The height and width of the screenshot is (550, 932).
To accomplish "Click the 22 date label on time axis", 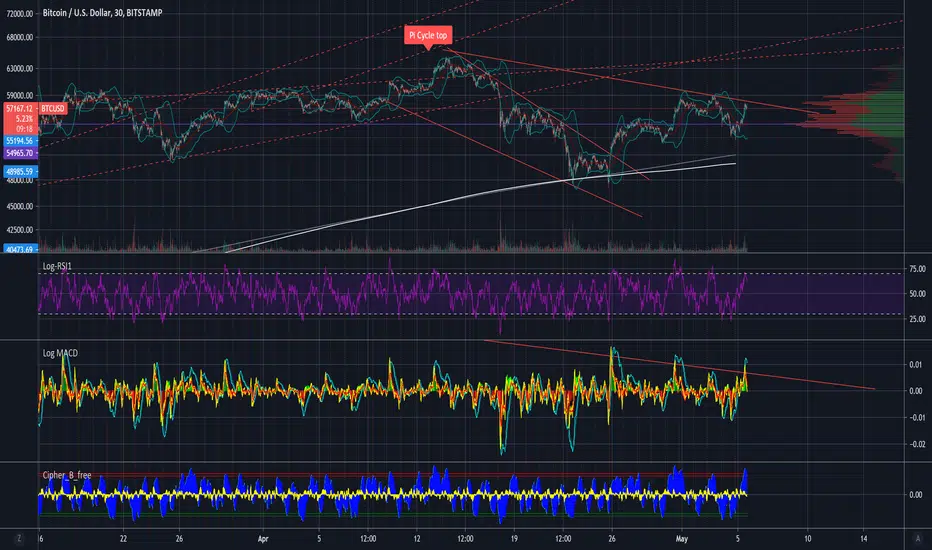I will (123, 539).
